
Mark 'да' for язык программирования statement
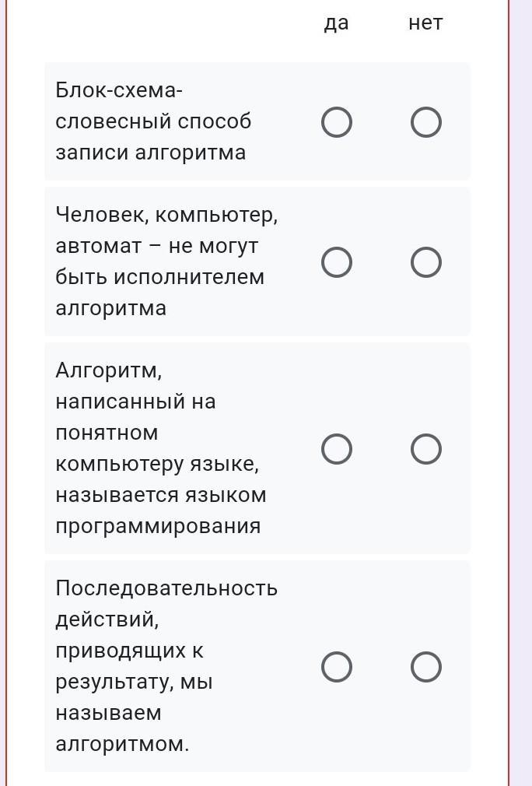click(337, 448)
